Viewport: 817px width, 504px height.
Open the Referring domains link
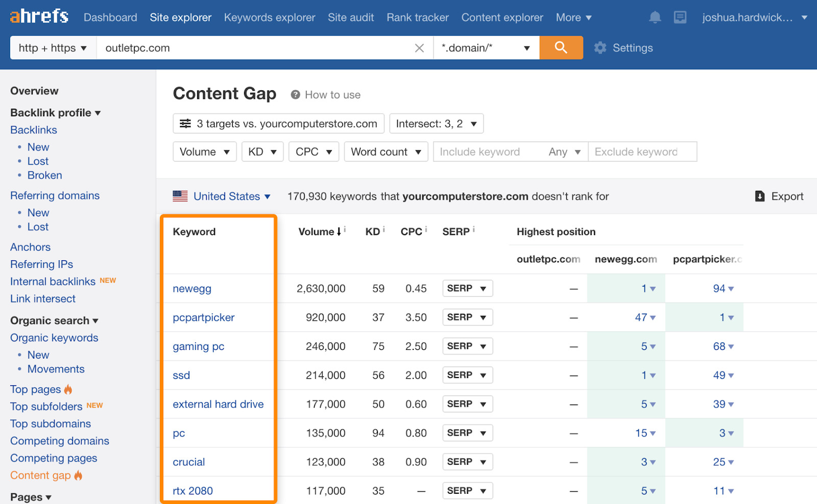55,195
